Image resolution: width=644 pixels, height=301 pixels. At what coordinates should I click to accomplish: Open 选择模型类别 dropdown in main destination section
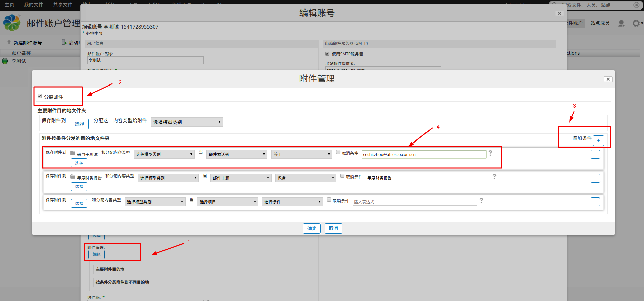click(x=187, y=122)
